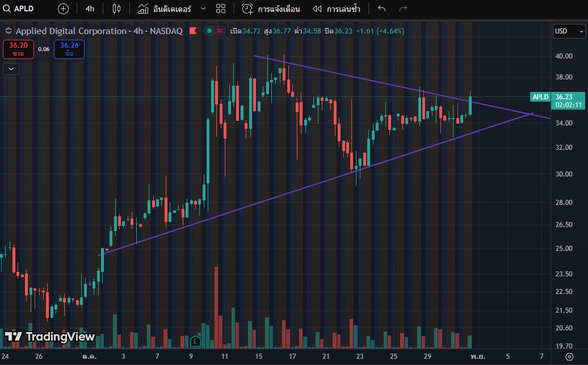The image size is (588, 365).
Task: Click the พ.ย. month label on time axis
Action: [478, 356]
